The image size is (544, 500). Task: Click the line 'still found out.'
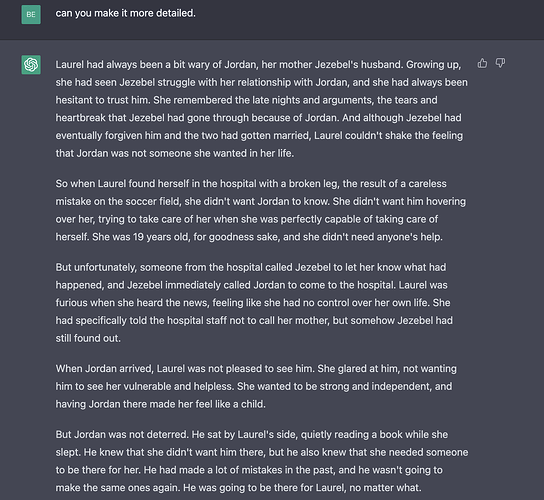tap(88, 338)
